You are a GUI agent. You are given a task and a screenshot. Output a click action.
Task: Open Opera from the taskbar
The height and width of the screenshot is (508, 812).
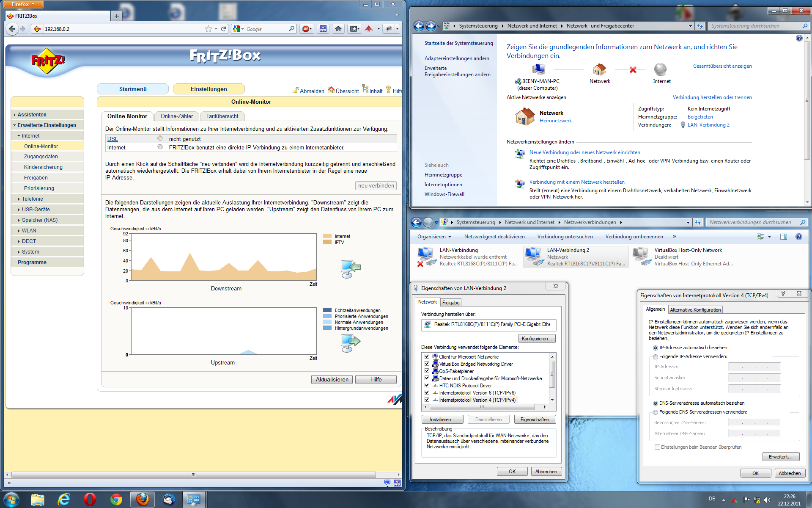90,500
